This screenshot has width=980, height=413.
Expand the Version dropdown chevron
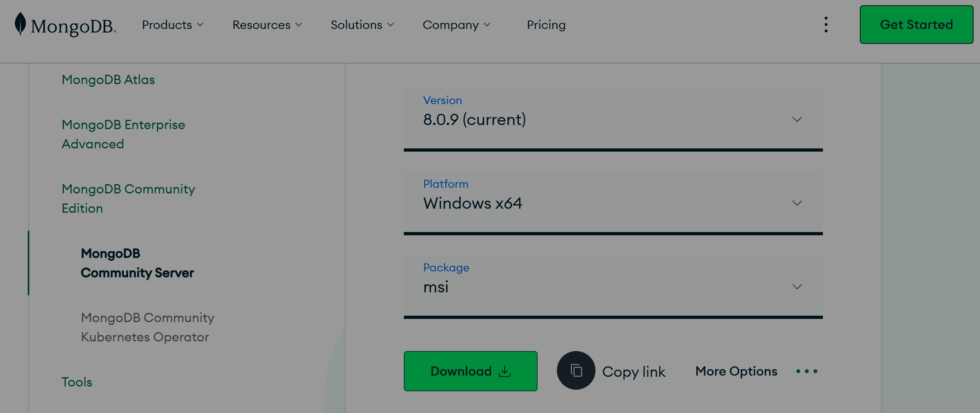(x=797, y=119)
